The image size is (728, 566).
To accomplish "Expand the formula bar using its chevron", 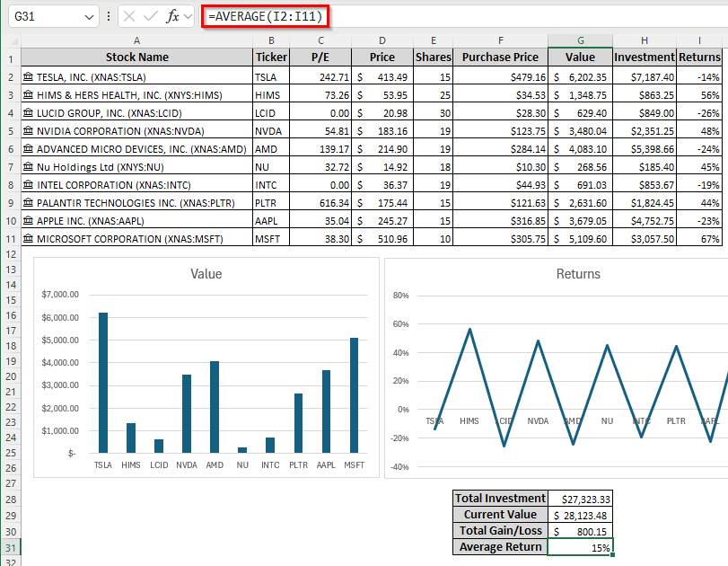I will [x=187, y=16].
